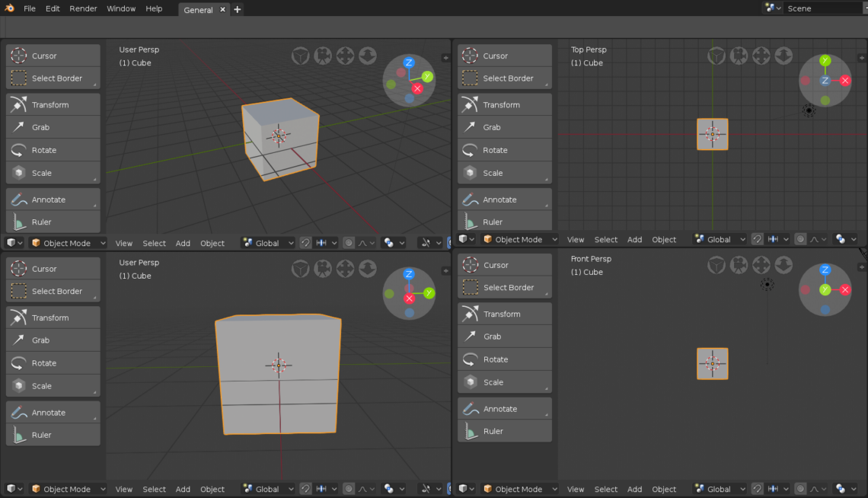Select the Cursor tool in top-left viewport
868x498 pixels.
[x=53, y=56]
